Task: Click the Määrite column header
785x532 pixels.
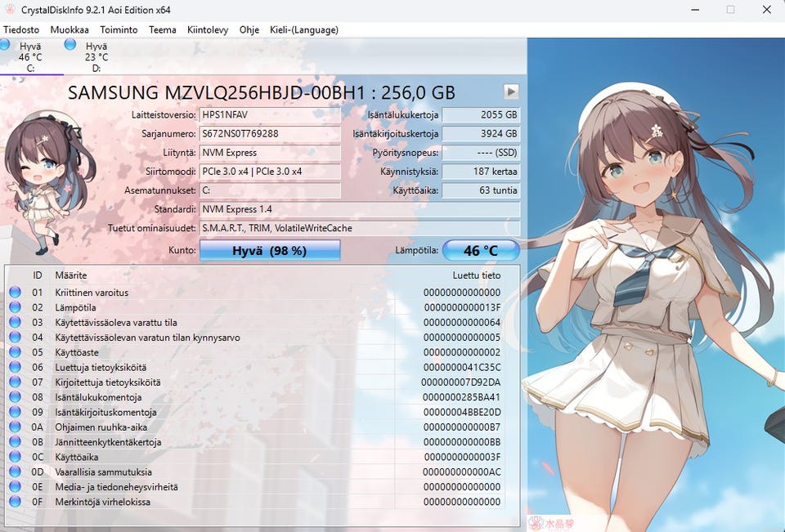Action: pos(70,275)
